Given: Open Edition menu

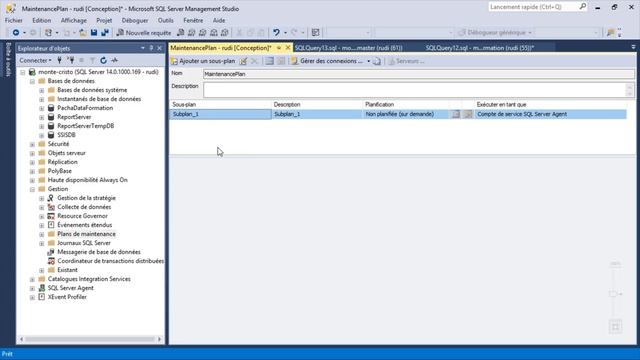Looking at the screenshot, I should coord(42,20).
